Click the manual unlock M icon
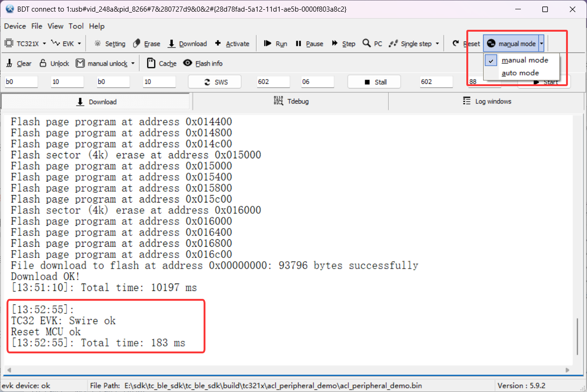 [x=80, y=63]
